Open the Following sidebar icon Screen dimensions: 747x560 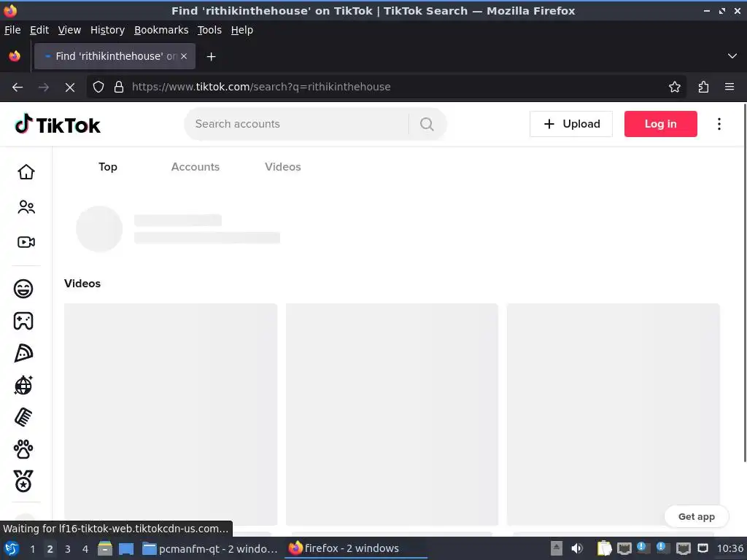pos(26,207)
